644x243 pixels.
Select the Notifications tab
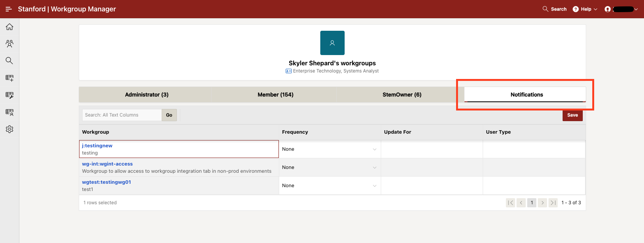coord(527,95)
